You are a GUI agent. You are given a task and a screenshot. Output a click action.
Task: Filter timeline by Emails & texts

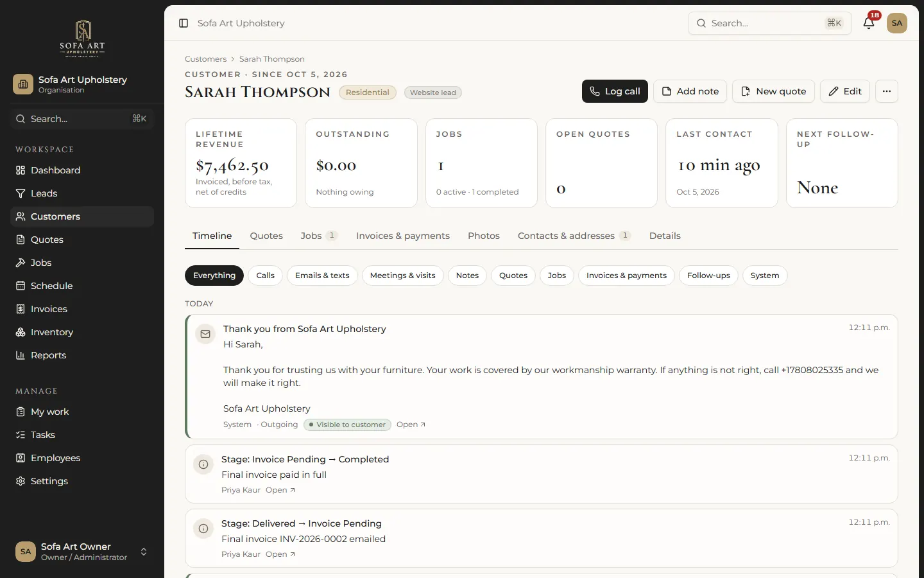322,276
